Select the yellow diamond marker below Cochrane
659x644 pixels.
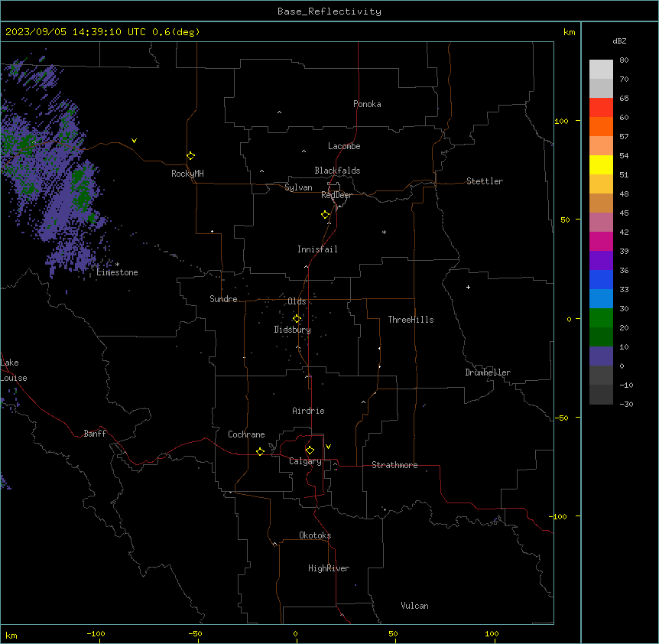click(260, 451)
